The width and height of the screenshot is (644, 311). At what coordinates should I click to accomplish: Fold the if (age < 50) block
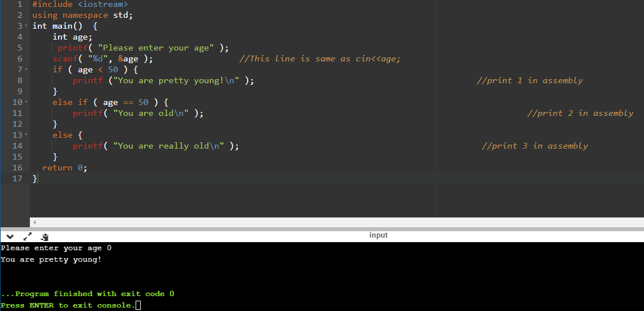coord(26,69)
